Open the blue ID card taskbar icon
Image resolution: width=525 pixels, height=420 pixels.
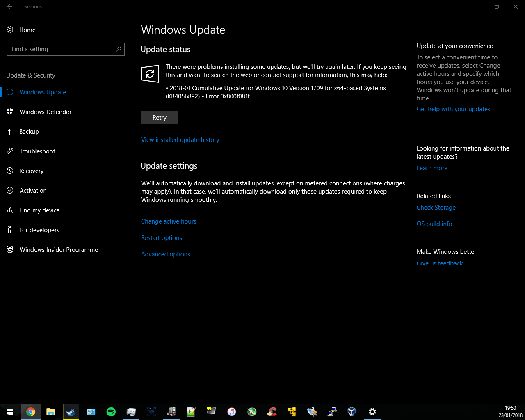click(91, 412)
